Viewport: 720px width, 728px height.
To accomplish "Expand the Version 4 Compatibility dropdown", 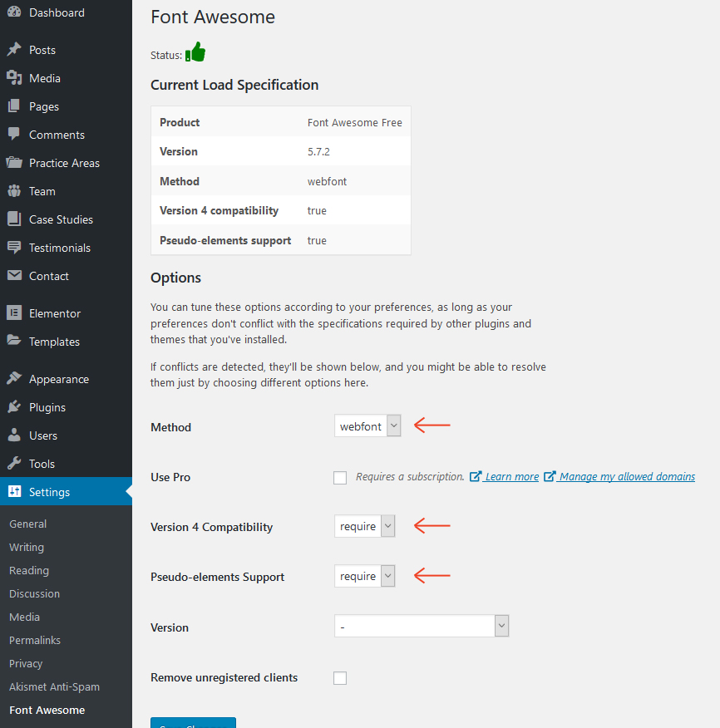I will 365,526.
